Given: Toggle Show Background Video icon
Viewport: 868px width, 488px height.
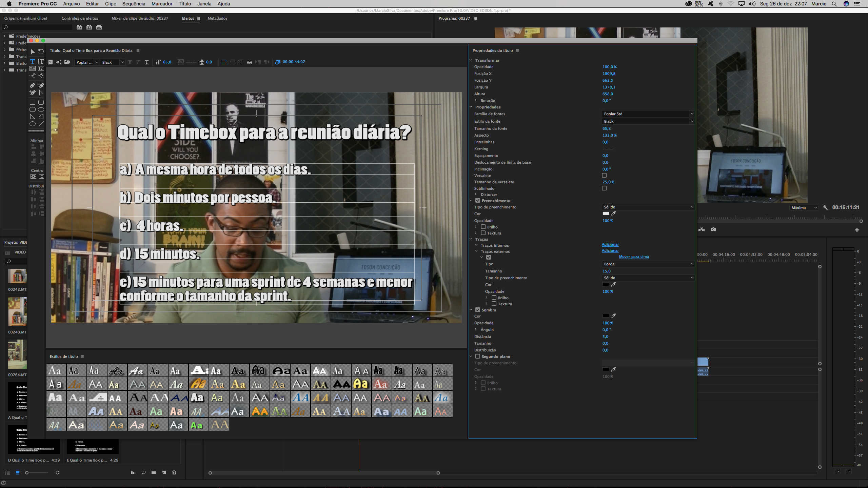Looking at the screenshot, I should click(278, 62).
